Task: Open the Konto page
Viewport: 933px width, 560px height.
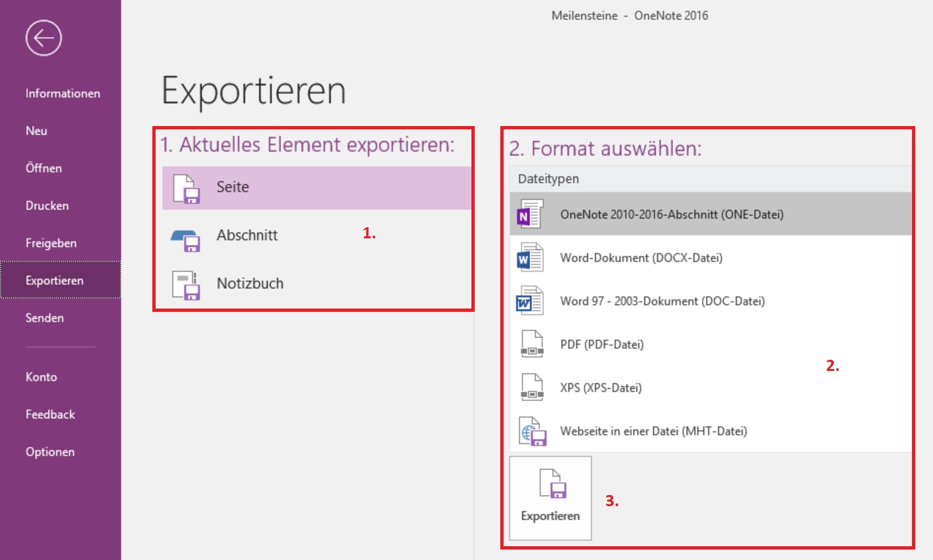Action: [x=41, y=377]
